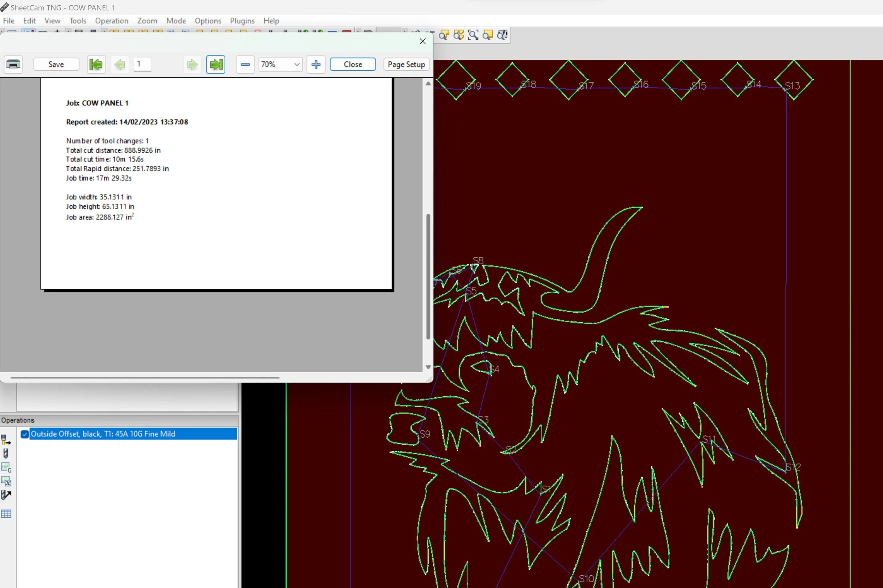Click the Close button in the report preview
Screen dimensions: 883x588
tap(353, 64)
